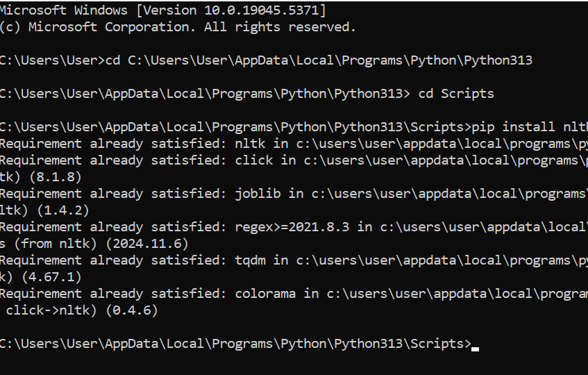Click the 'colorama' package name
Image resolution: width=588 pixels, height=375 pixels.
click(x=264, y=294)
